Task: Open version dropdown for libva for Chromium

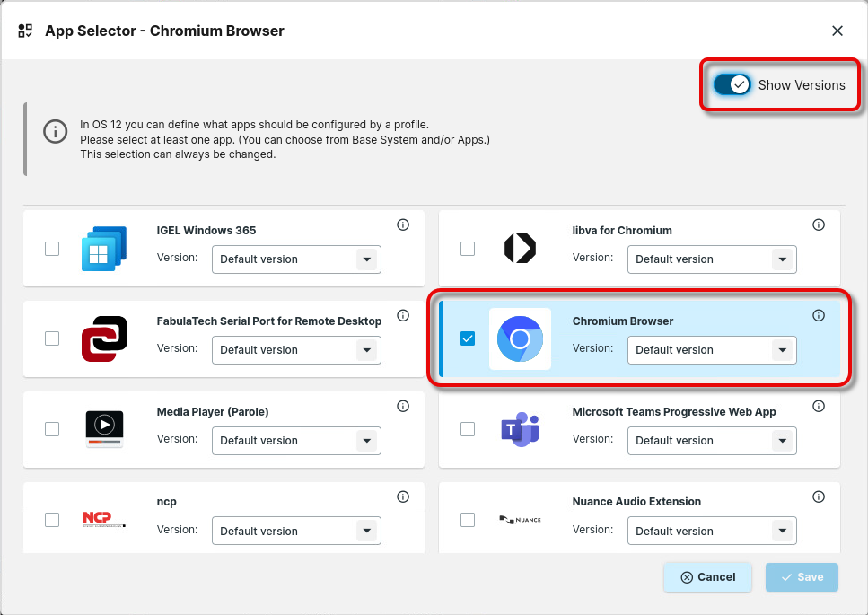Action: (711, 259)
